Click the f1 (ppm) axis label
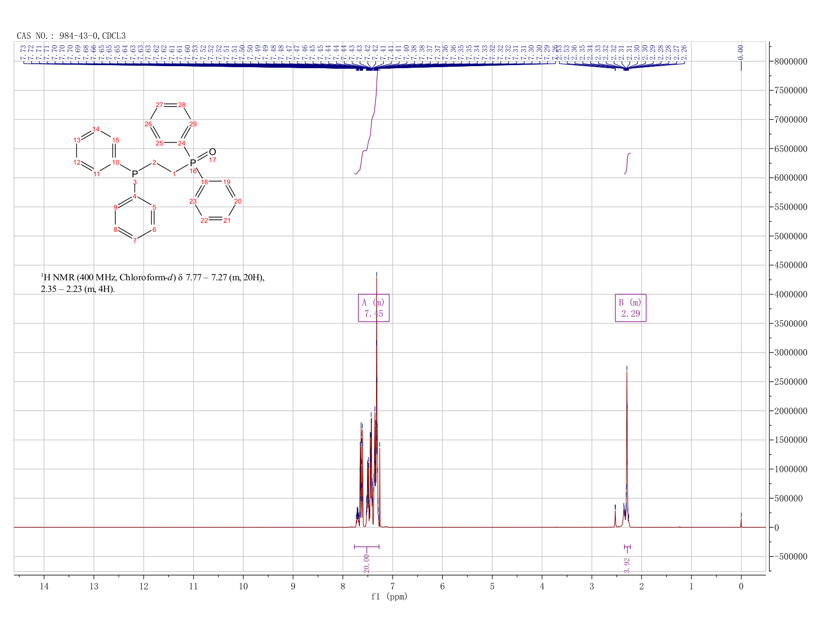 pos(389,597)
